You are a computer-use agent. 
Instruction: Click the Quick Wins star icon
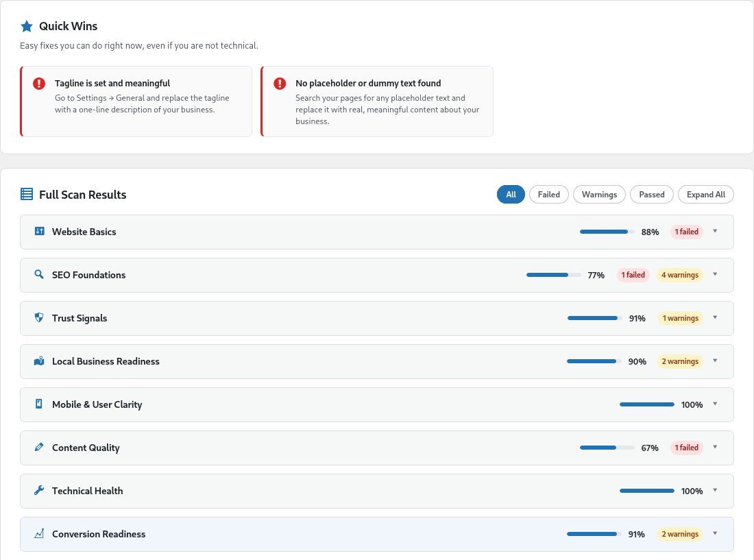tap(27, 26)
